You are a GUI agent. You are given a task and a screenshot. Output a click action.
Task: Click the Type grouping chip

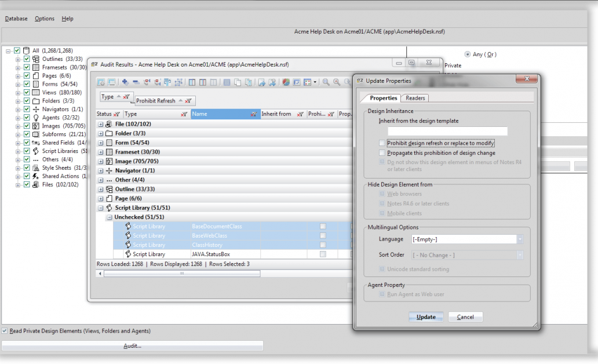click(116, 97)
